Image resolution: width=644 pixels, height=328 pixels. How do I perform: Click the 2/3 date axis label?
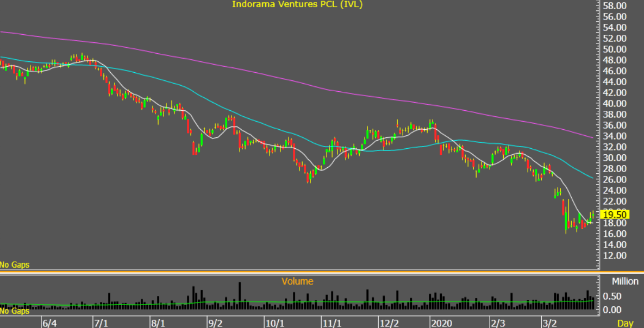(x=498, y=323)
